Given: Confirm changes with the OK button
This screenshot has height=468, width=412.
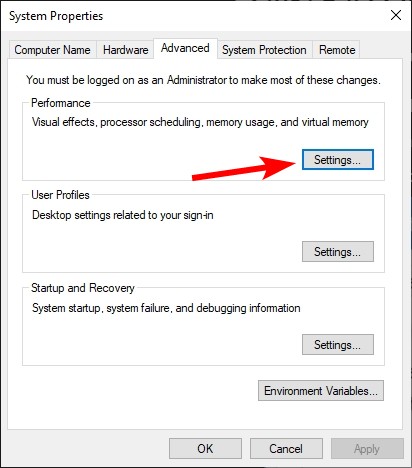Looking at the screenshot, I should 205,448.
